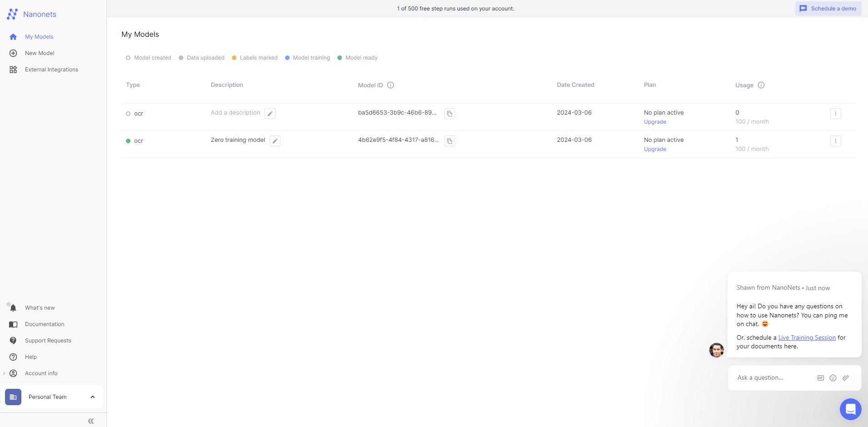Click the Personal Team building icon
868x427 pixels.
pyautogui.click(x=13, y=397)
